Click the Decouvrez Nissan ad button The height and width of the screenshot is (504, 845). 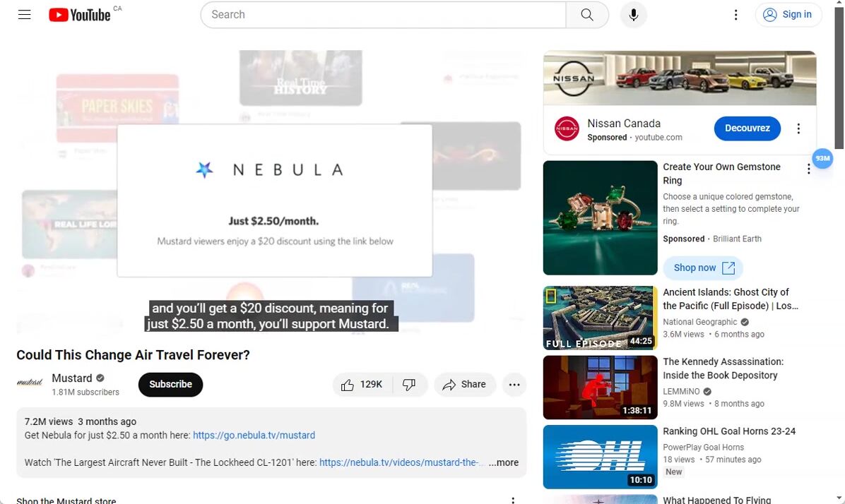[747, 128]
